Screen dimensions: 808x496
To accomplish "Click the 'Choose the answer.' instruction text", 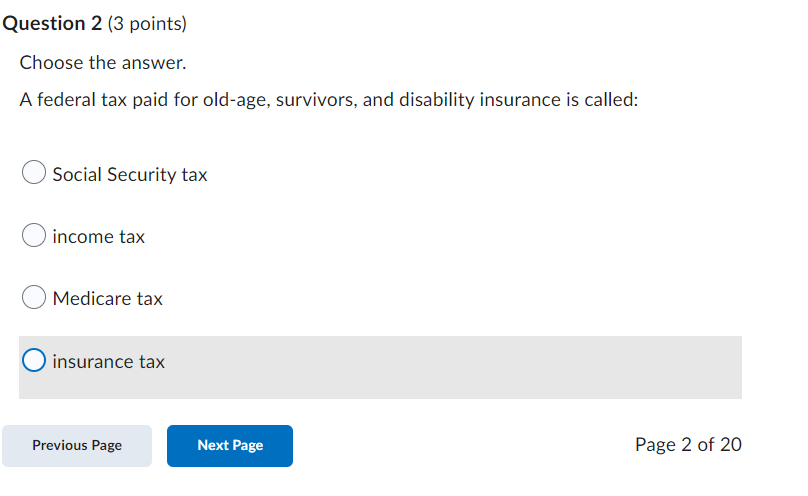I will pyautogui.click(x=103, y=63).
